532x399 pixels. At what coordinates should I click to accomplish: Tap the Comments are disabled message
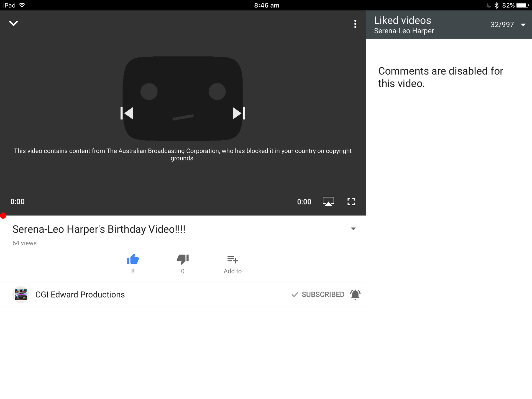(441, 77)
